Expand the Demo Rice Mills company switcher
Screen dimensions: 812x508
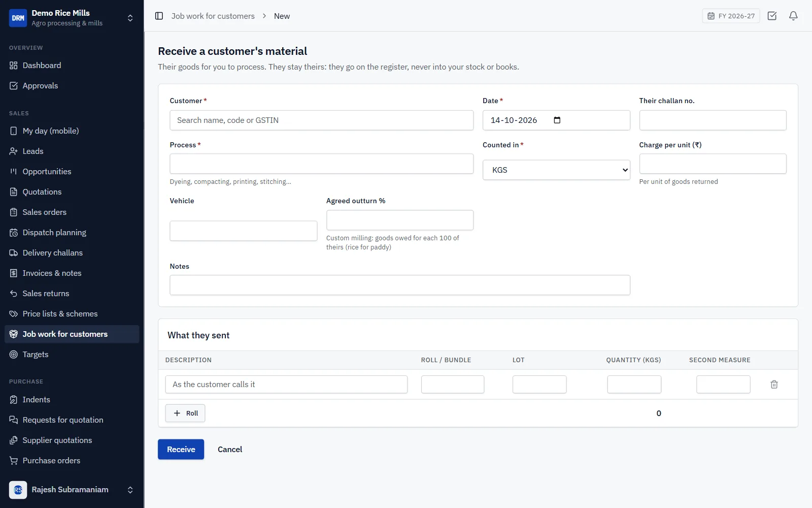coord(130,18)
